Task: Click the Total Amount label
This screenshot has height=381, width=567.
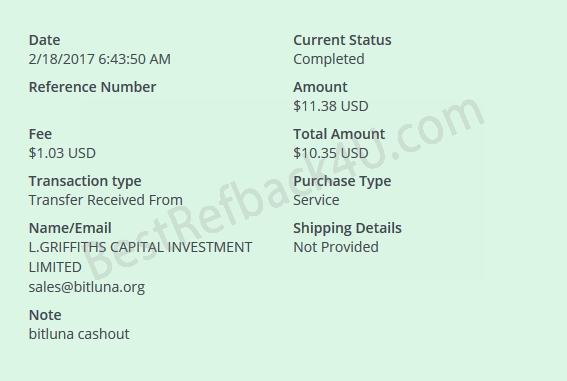Action: 339,134
